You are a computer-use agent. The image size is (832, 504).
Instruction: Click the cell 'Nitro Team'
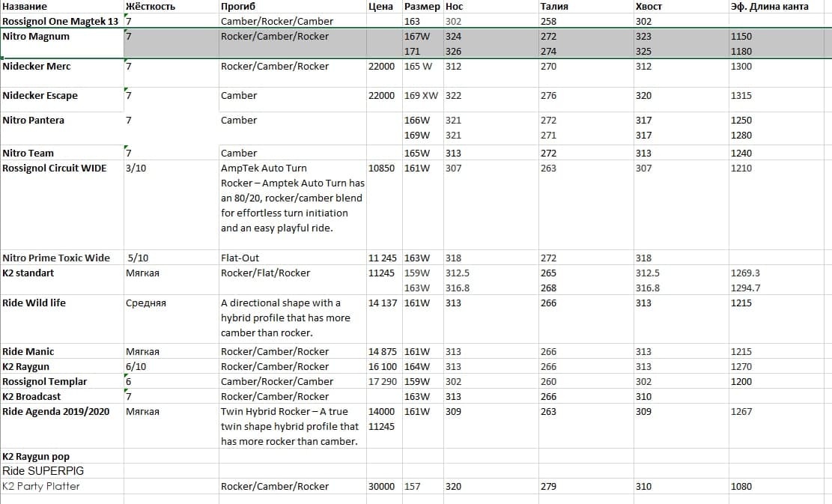coord(62,152)
